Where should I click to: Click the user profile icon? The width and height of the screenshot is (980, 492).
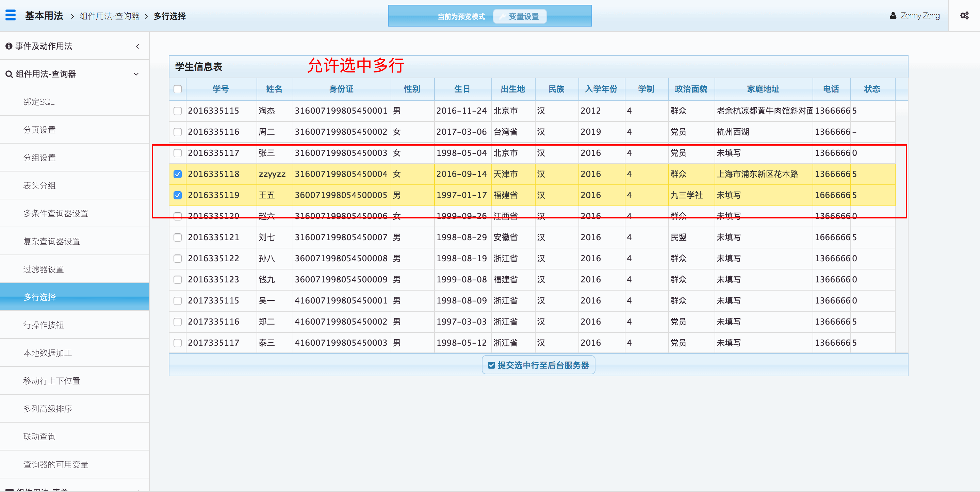(x=893, y=16)
